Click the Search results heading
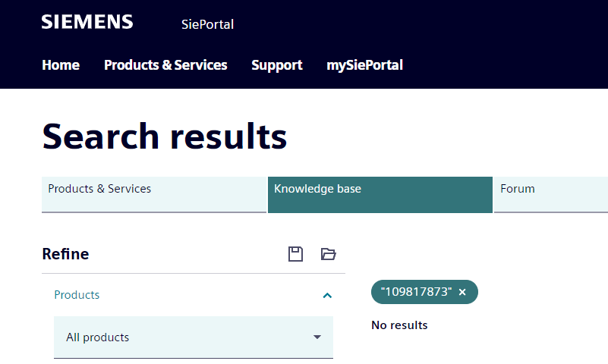The height and width of the screenshot is (364, 608). point(165,136)
